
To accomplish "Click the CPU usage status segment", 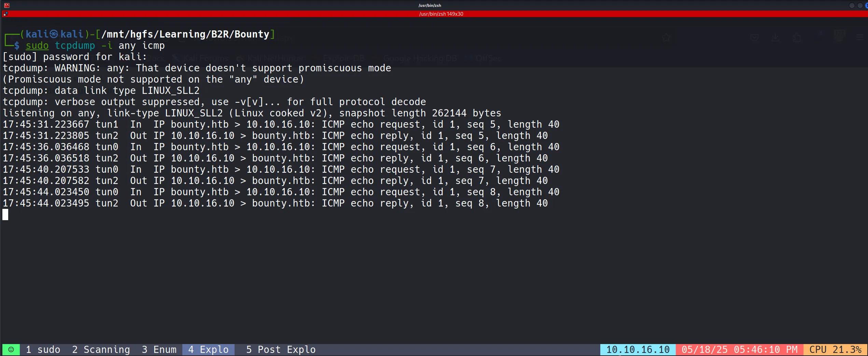I will [x=835, y=350].
